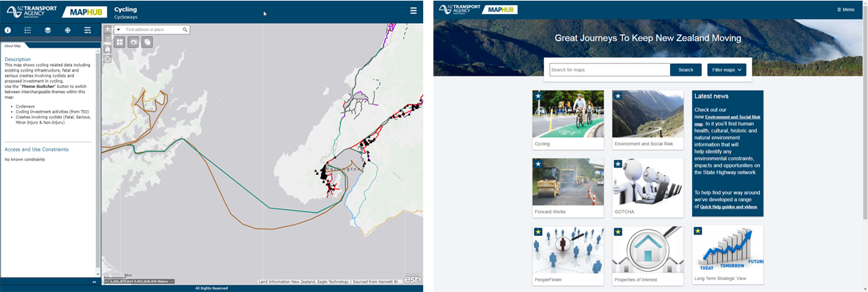Click the my-location circle button on map
The width and height of the screenshot is (868, 292).
point(108,59)
